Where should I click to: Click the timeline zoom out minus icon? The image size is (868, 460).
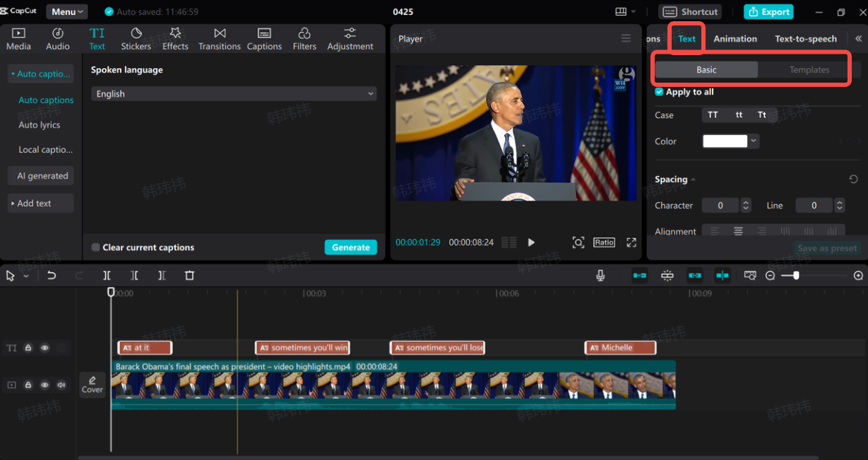click(771, 276)
